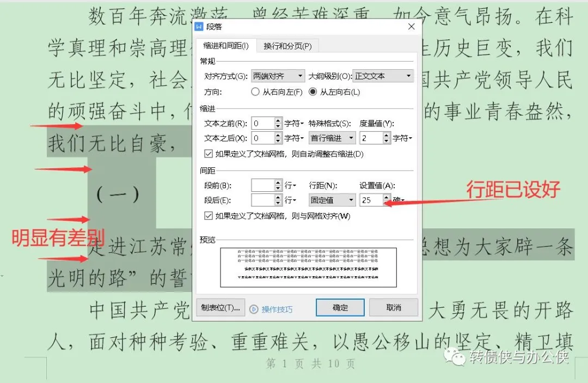Click 段后 spacing input field

[263, 200]
